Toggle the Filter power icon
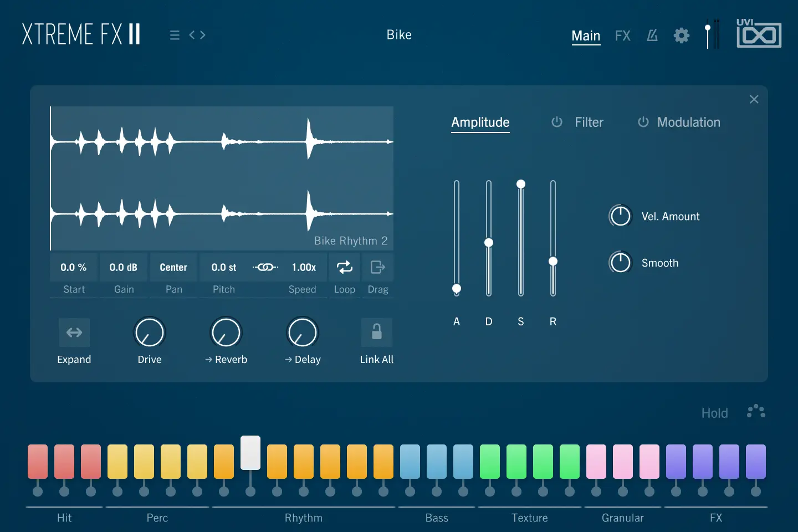This screenshot has height=532, width=798. (x=557, y=122)
